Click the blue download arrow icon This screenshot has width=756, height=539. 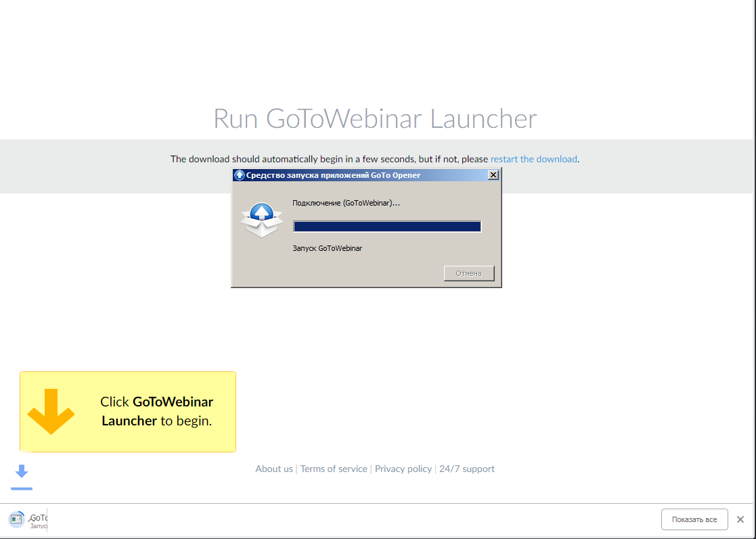(x=22, y=477)
